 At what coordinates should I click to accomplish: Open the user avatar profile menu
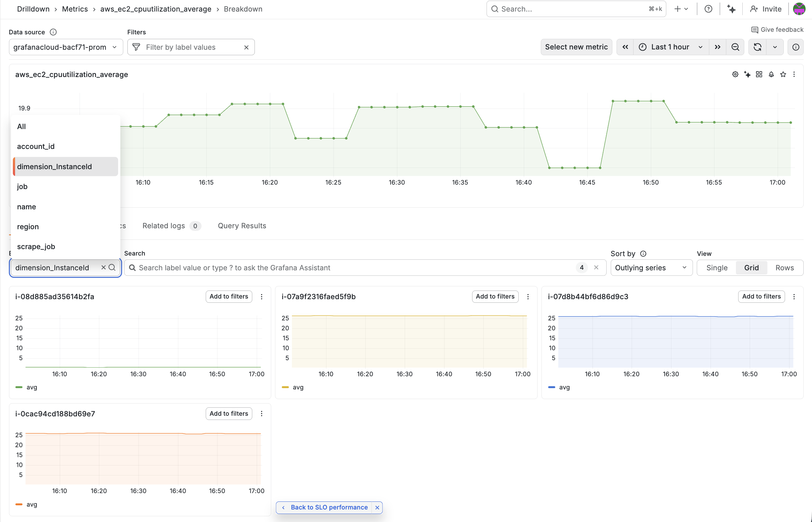pyautogui.click(x=799, y=9)
